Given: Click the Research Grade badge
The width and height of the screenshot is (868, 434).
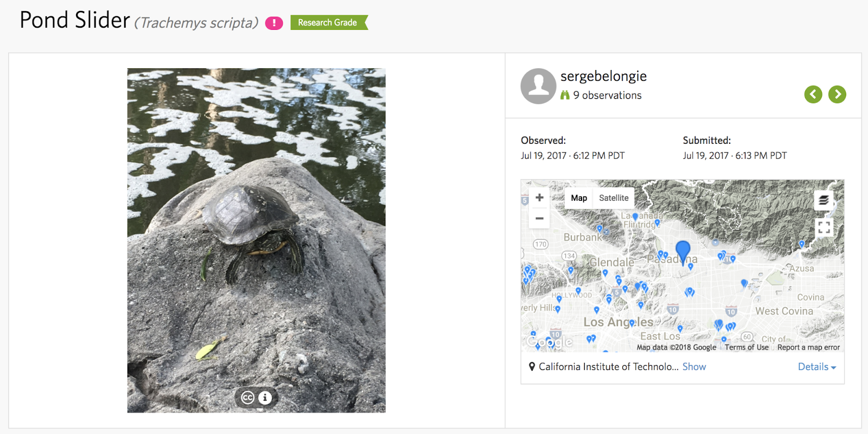Looking at the screenshot, I should coord(328,23).
